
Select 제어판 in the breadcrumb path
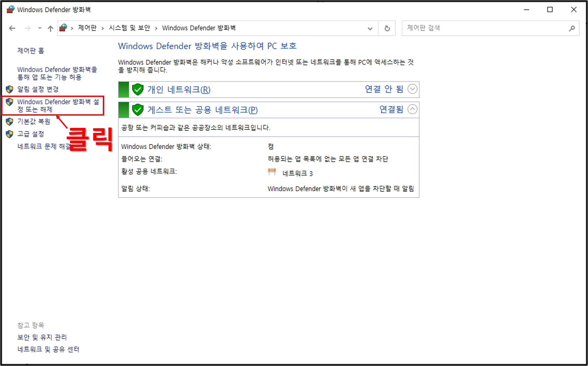87,28
